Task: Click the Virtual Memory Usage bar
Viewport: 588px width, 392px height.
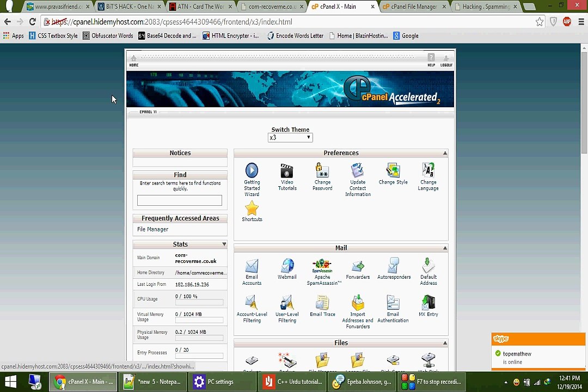Action: [199, 320]
